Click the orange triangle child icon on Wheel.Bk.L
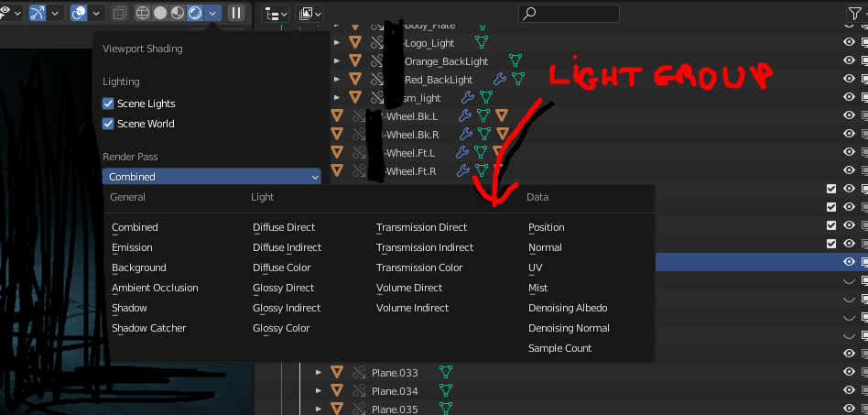 point(502,115)
